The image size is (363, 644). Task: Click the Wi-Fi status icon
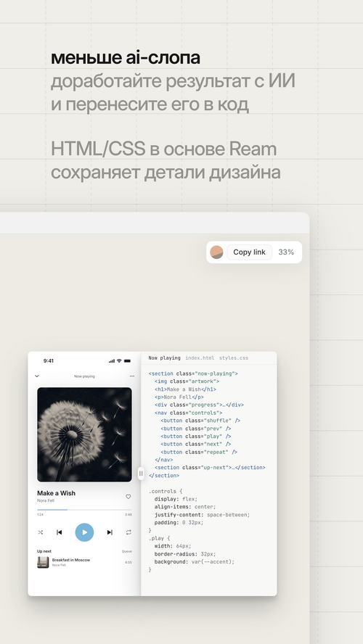click(119, 360)
